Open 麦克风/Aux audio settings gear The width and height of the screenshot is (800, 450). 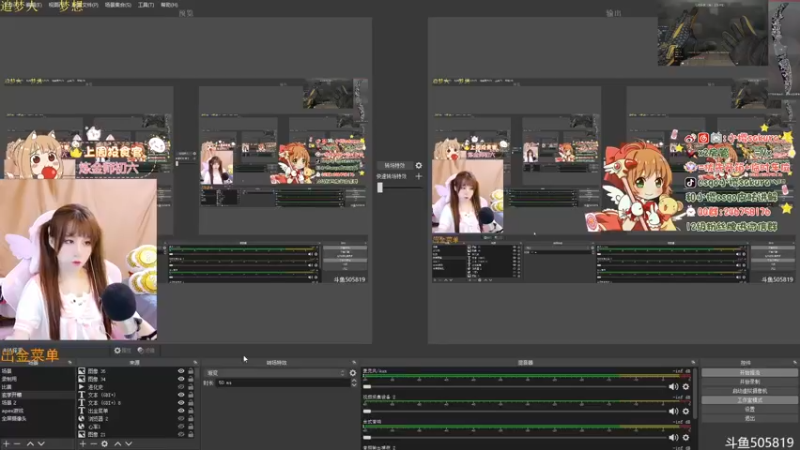pos(686,387)
